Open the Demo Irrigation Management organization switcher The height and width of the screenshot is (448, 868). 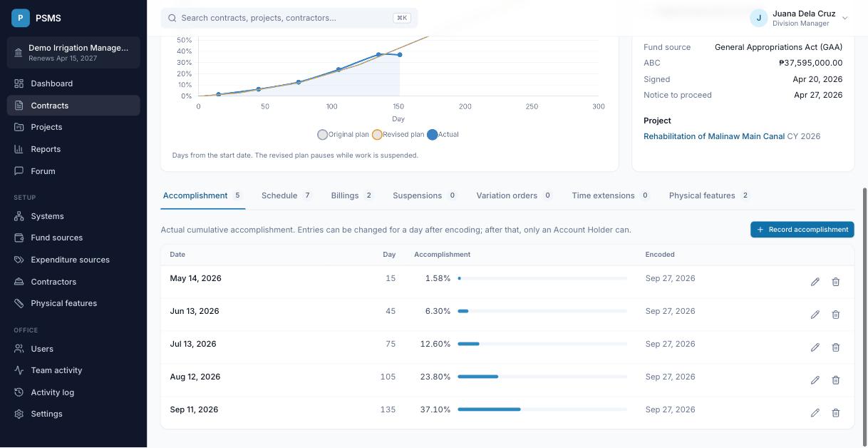[x=73, y=53]
